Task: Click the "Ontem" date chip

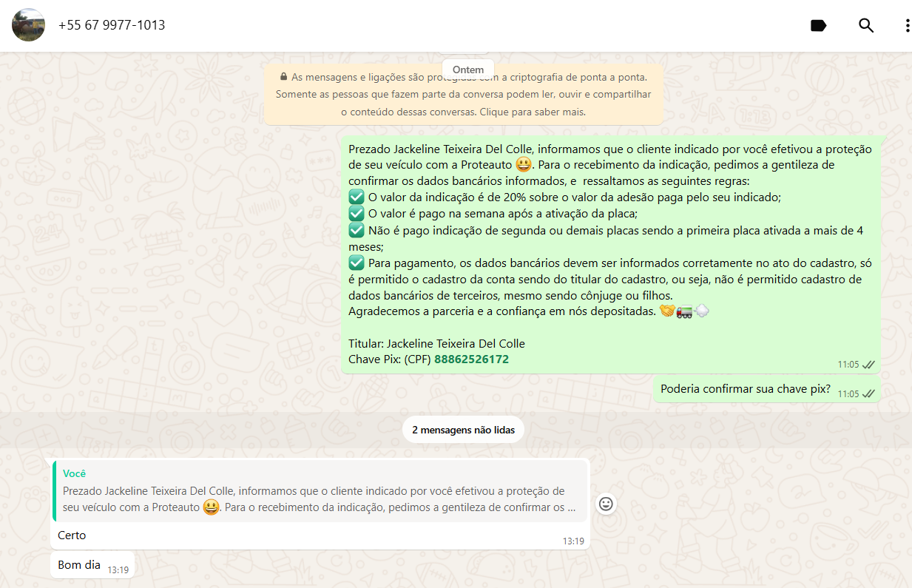Action: point(467,70)
